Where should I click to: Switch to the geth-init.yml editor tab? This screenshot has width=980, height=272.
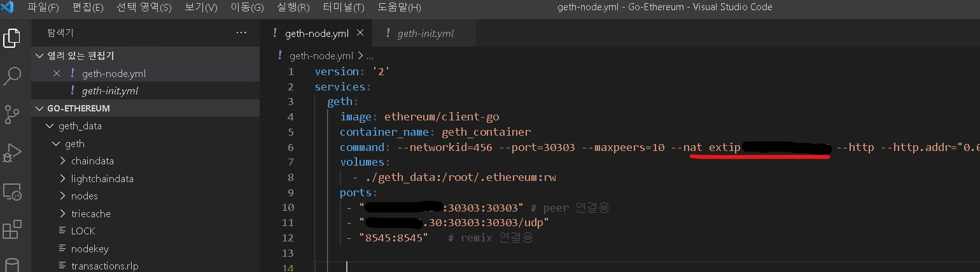point(425,33)
